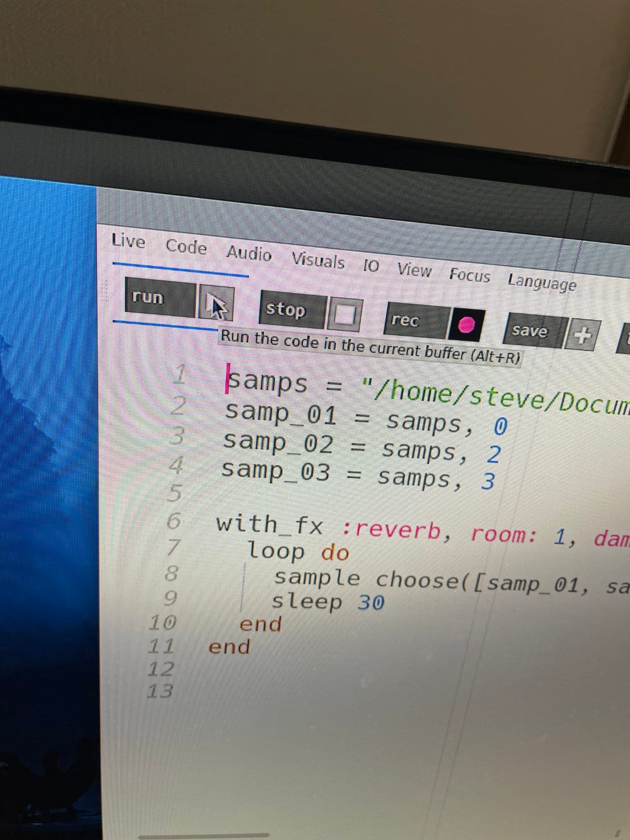630x840 pixels.
Task: Click line number 6 in the gutter
Action: pyautogui.click(x=174, y=521)
